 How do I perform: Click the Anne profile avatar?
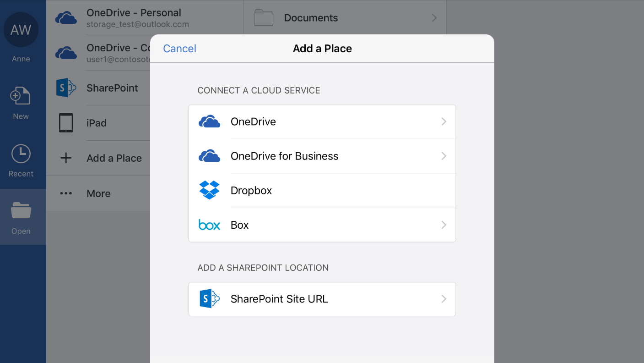[x=21, y=29]
